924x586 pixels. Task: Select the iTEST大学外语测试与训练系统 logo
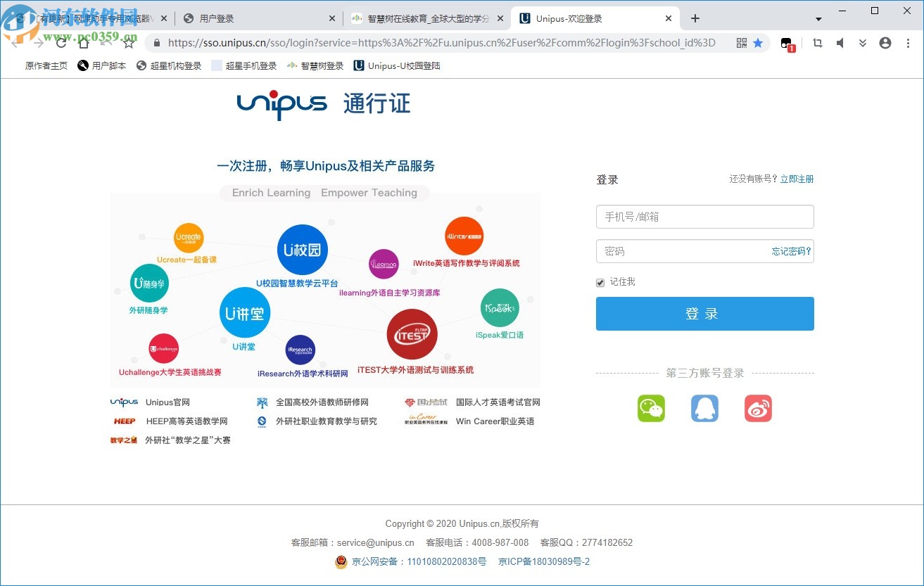pyautogui.click(x=412, y=334)
